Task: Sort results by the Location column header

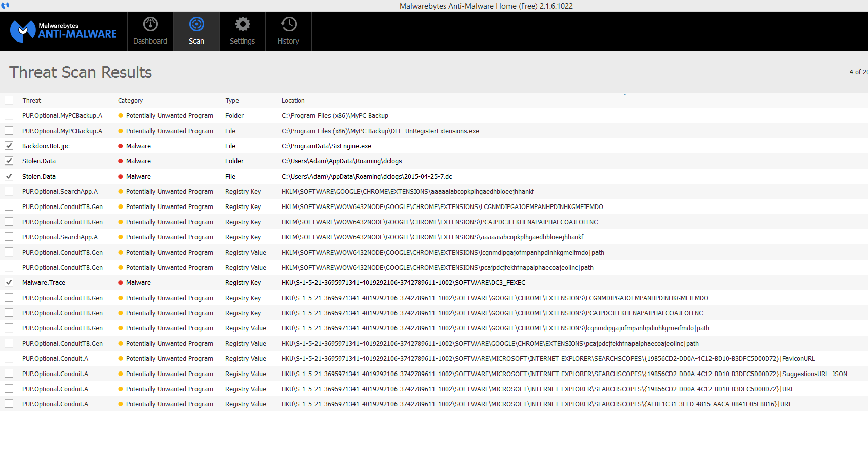Action: pyautogui.click(x=293, y=101)
